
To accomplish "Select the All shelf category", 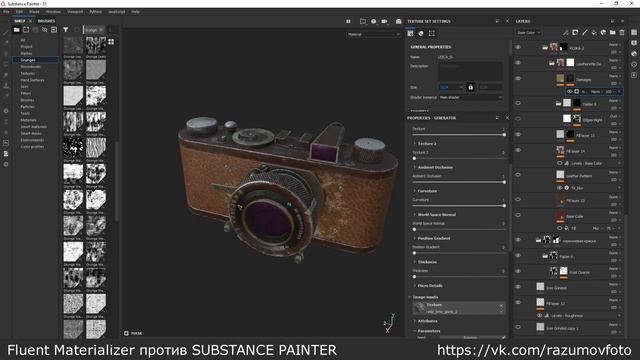I will (23, 40).
